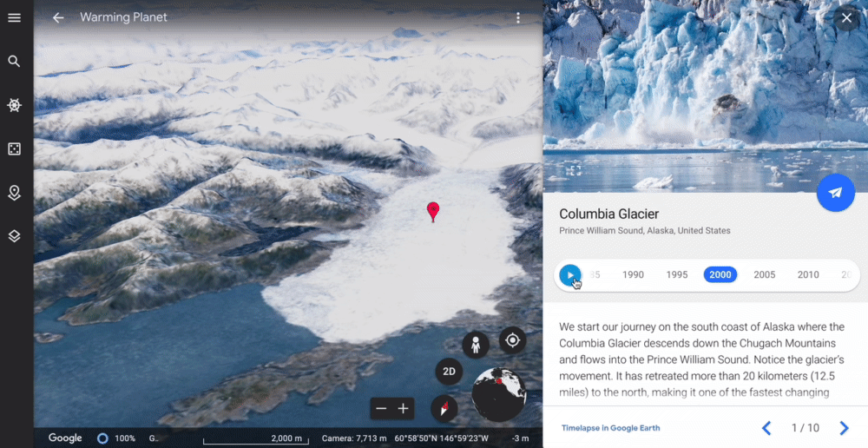The image size is (868, 448).
Task: Click the blue fly-to paper plane button
Action: [836, 192]
